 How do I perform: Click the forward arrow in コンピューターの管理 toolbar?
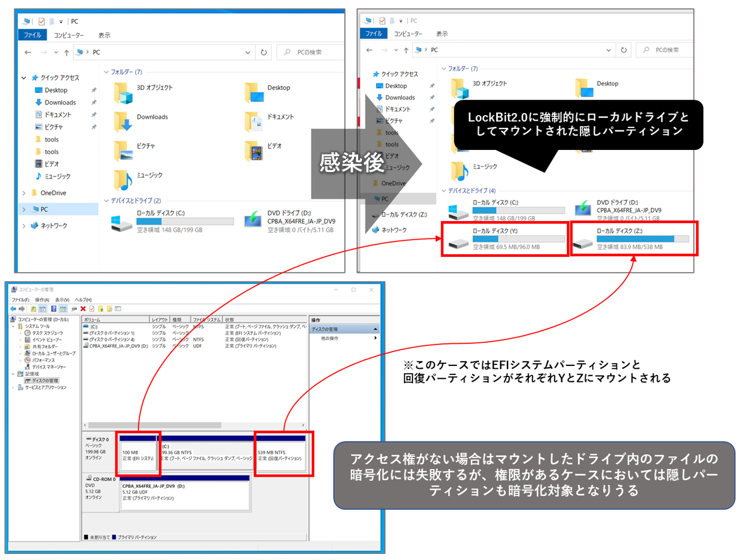click(22, 309)
